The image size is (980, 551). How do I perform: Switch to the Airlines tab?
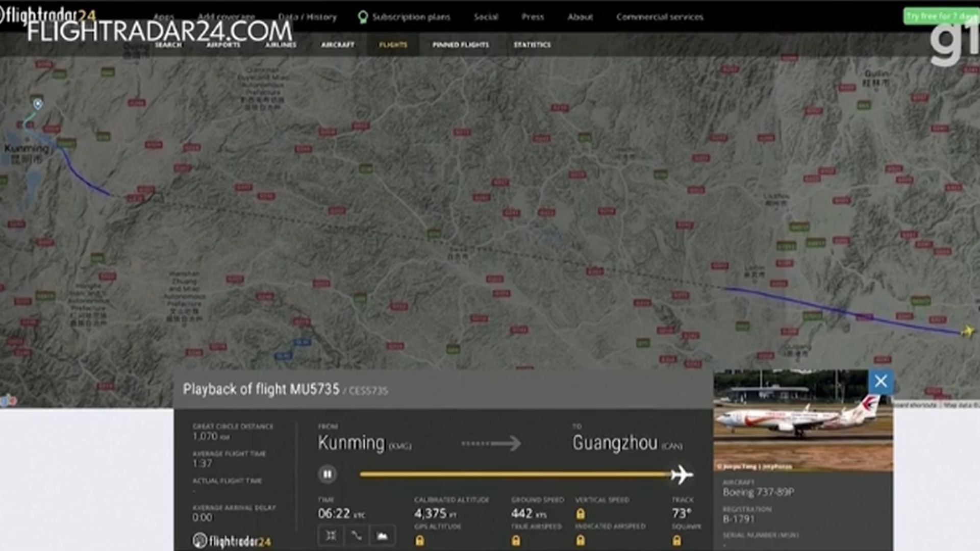click(x=281, y=45)
